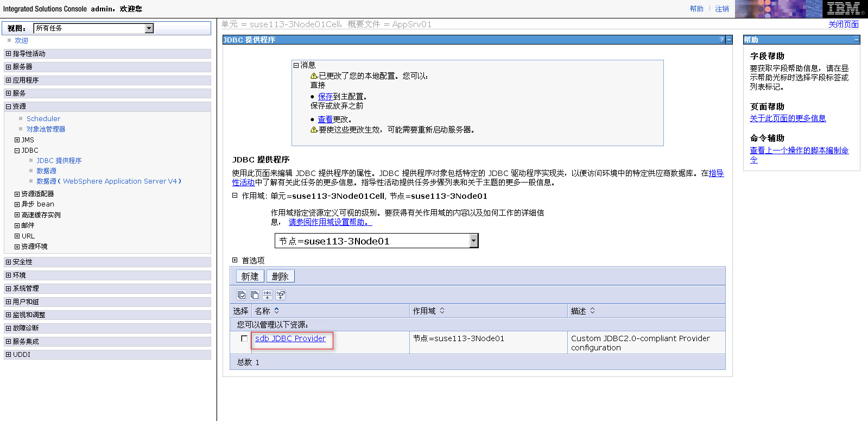
Task: Open 对象池管理器 in the tree
Action: click(x=46, y=129)
